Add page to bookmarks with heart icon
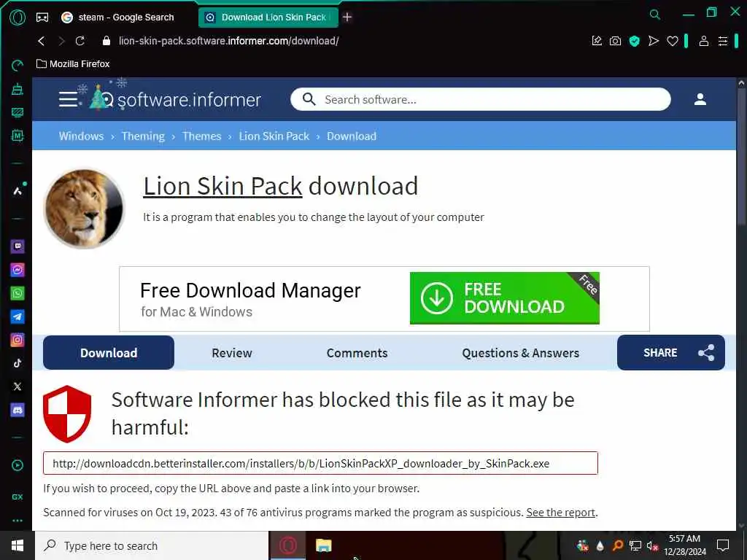The height and width of the screenshot is (560, 747). click(x=672, y=42)
